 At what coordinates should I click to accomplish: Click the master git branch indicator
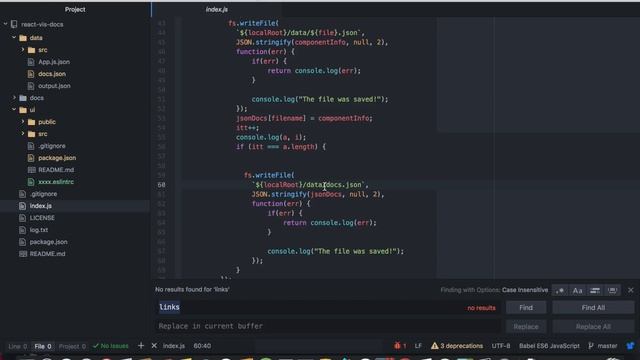602,346
